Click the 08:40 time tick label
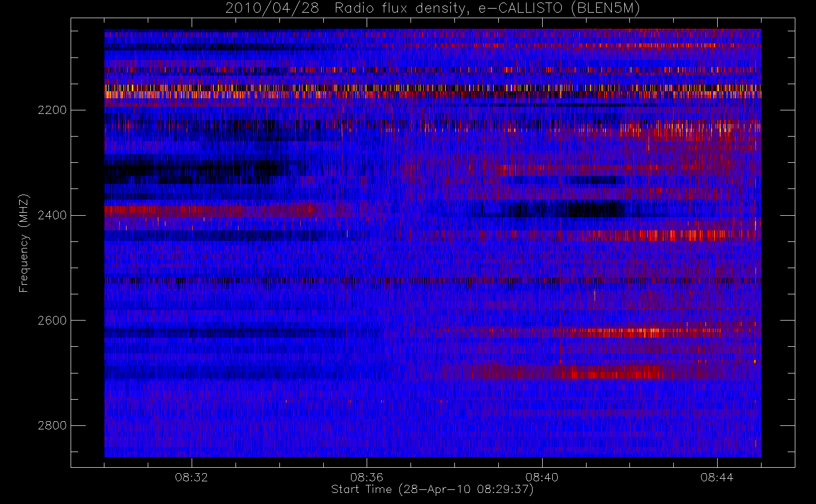The width and height of the screenshot is (816, 504). click(542, 477)
